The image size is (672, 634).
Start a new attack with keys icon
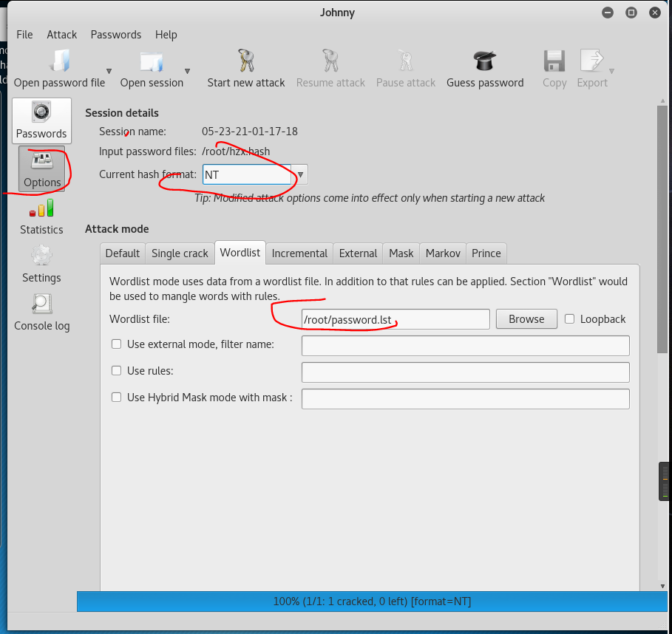click(x=245, y=62)
